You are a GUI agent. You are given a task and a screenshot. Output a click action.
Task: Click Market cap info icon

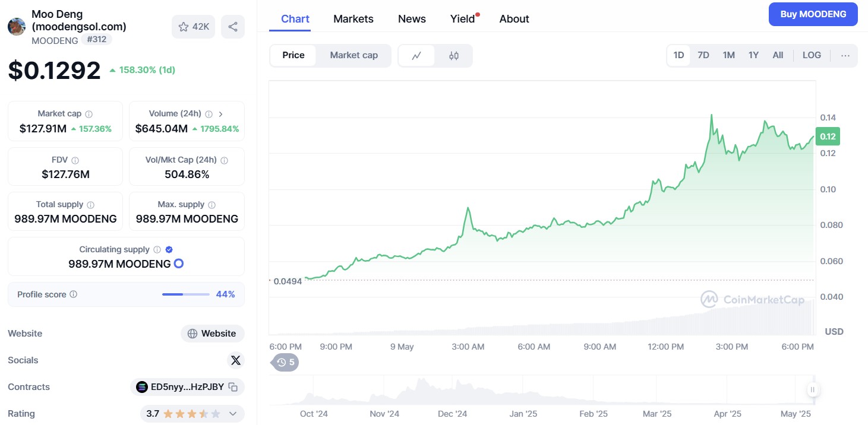click(x=89, y=114)
